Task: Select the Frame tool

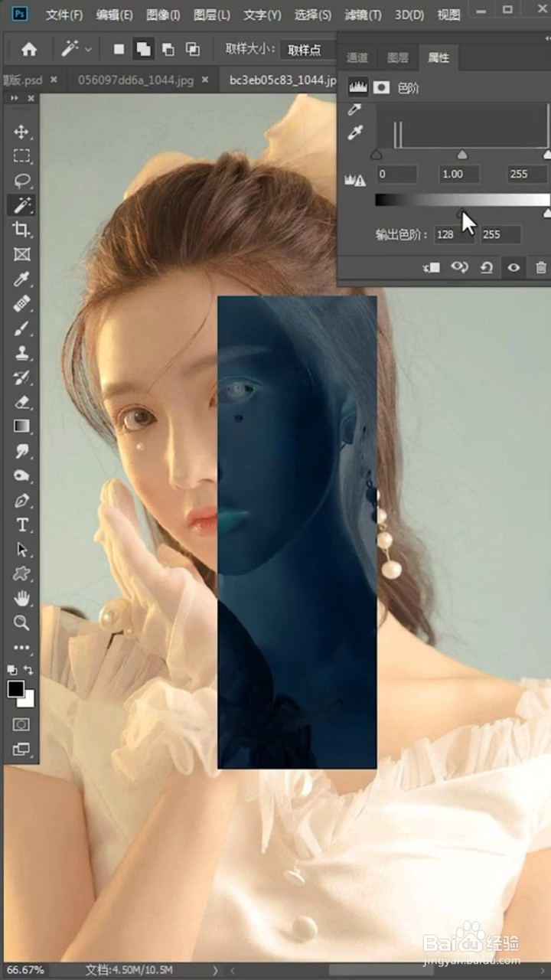Action: pyautogui.click(x=21, y=253)
